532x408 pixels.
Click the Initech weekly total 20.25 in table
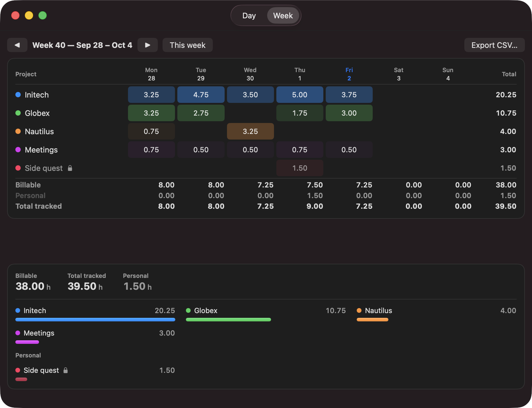pos(506,95)
